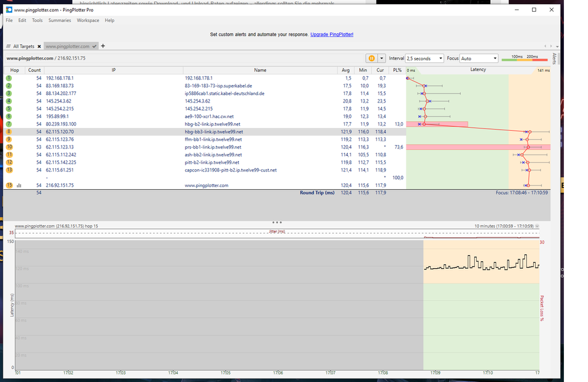Sort by the IP column header
Image resolution: width=588 pixels, height=382 pixels.
pyautogui.click(x=114, y=70)
